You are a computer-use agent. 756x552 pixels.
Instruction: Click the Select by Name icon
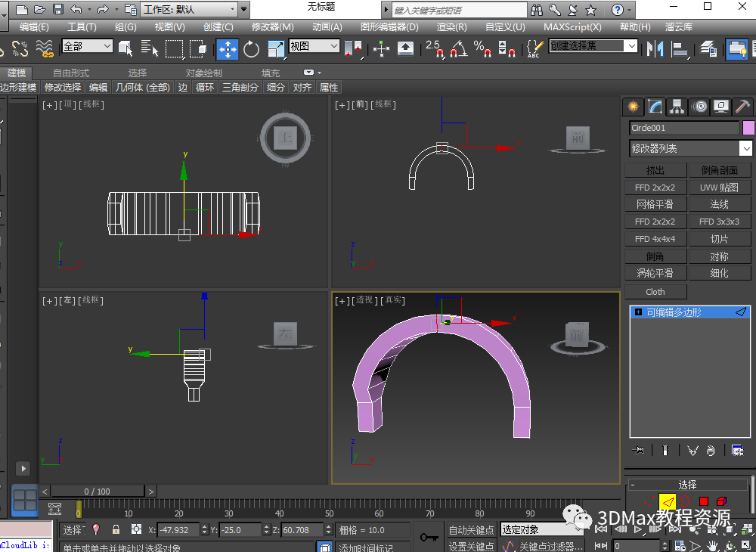150,49
